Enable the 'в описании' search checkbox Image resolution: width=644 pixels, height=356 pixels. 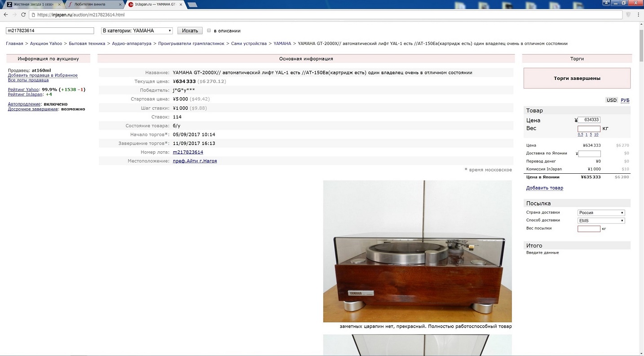tap(209, 31)
